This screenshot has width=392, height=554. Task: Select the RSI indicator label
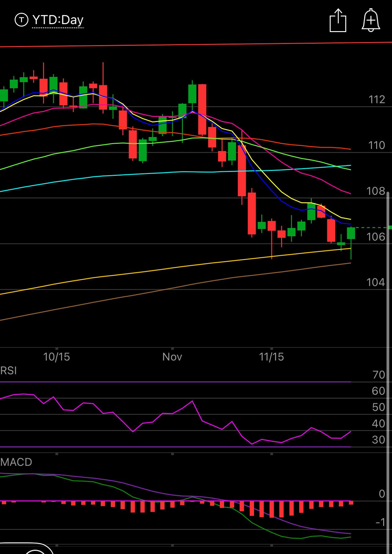tap(9, 371)
